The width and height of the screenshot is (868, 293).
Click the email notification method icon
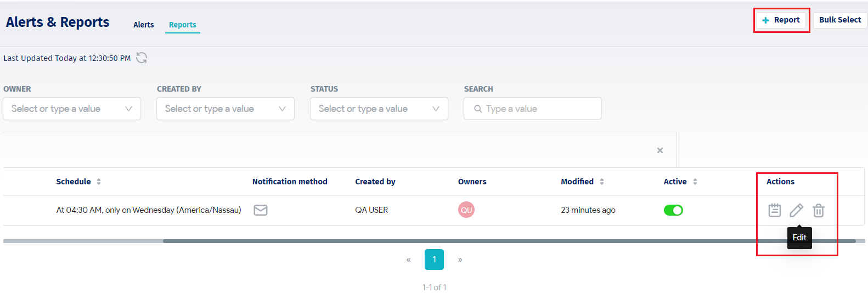(261, 210)
